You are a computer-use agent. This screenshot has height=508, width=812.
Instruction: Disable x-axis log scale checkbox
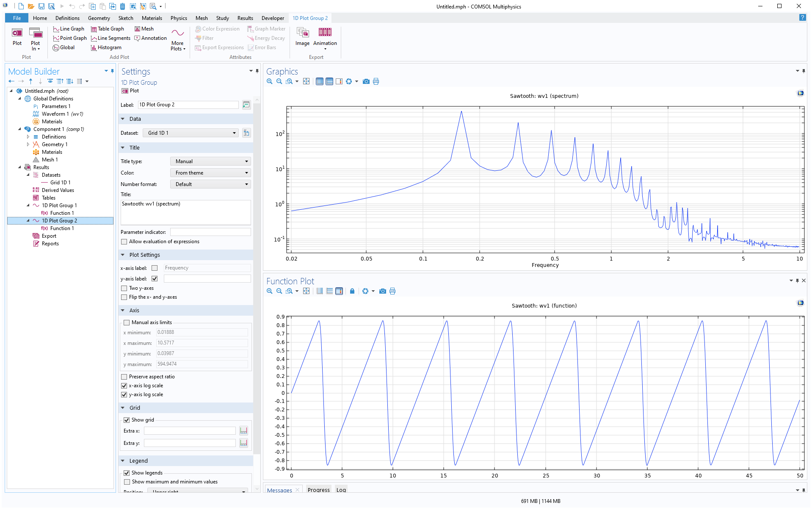point(124,386)
